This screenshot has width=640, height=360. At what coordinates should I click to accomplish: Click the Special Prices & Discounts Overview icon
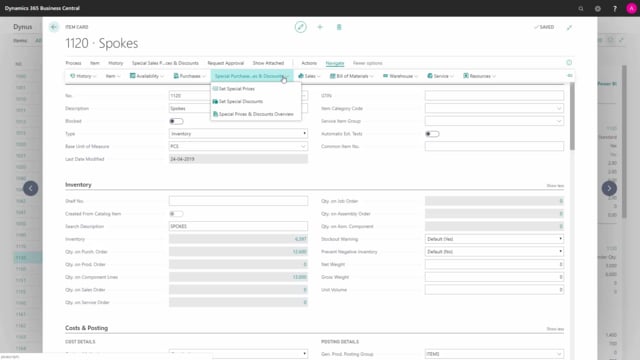(x=215, y=114)
